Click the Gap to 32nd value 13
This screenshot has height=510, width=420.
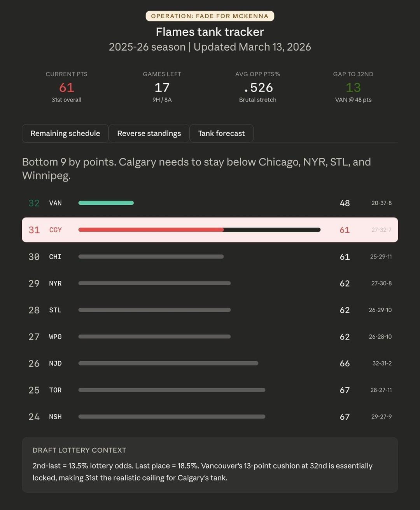tap(353, 88)
